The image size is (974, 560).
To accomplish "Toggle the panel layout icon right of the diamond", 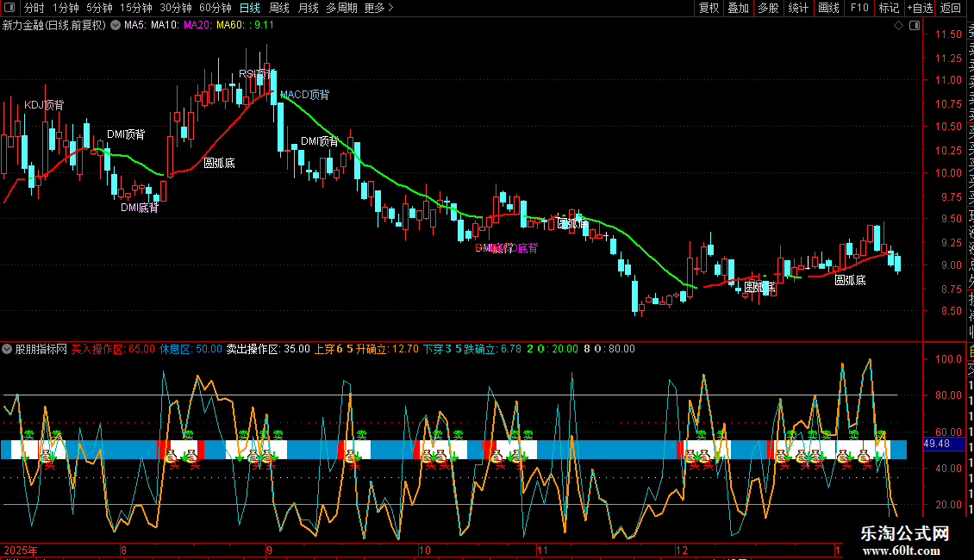I will (x=915, y=26).
